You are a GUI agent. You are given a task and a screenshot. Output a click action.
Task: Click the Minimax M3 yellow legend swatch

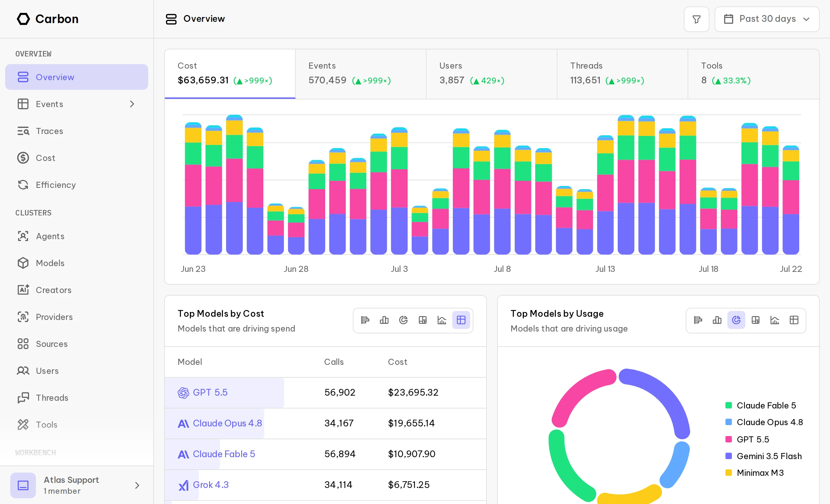tap(729, 473)
